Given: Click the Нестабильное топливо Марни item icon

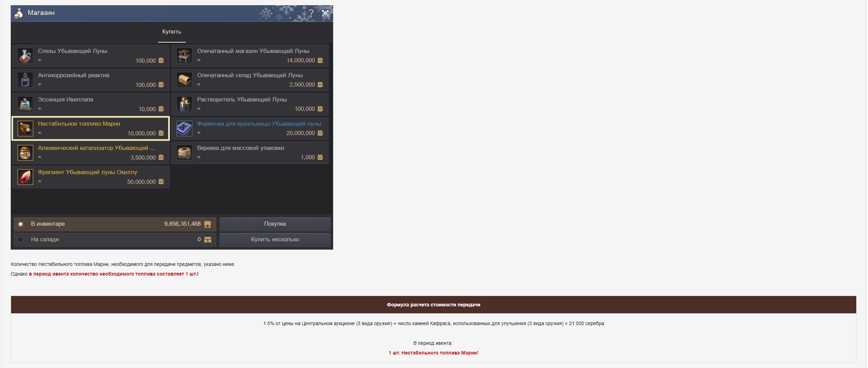Looking at the screenshot, I should [x=25, y=128].
